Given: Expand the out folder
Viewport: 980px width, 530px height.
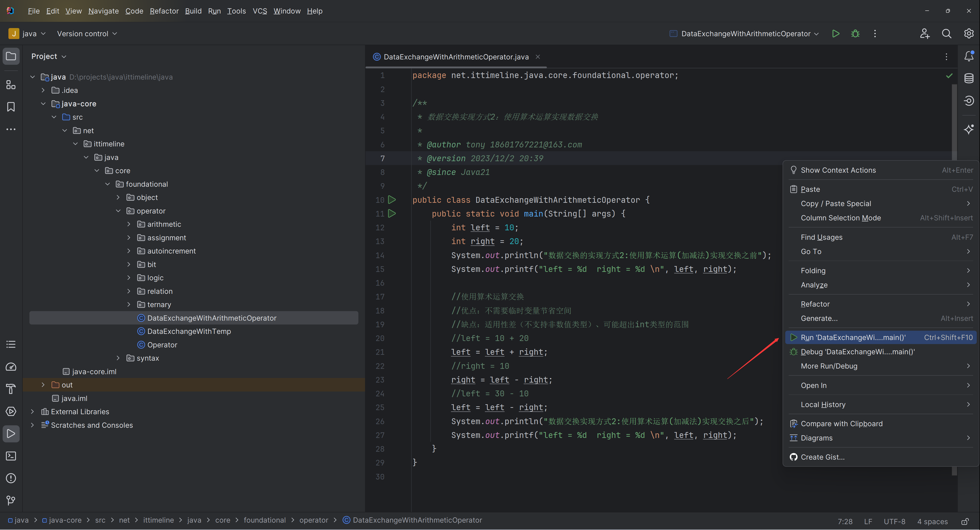Looking at the screenshot, I should click(x=43, y=385).
